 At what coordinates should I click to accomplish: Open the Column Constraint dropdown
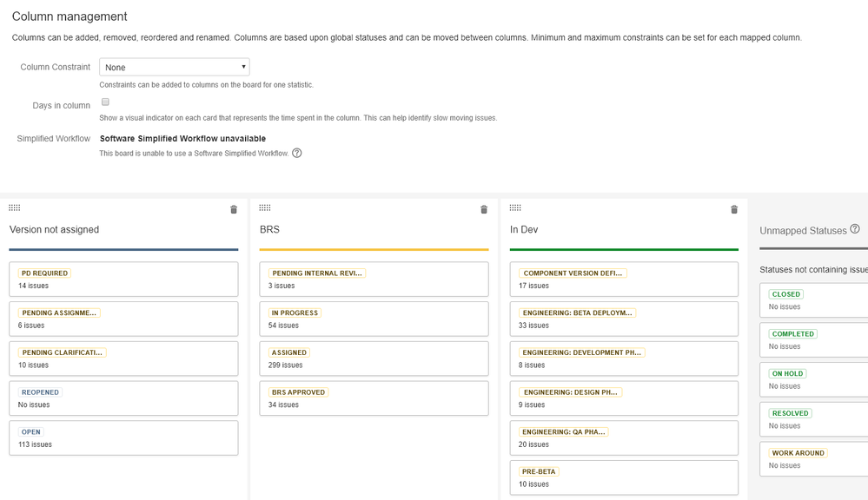pyautogui.click(x=175, y=67)
